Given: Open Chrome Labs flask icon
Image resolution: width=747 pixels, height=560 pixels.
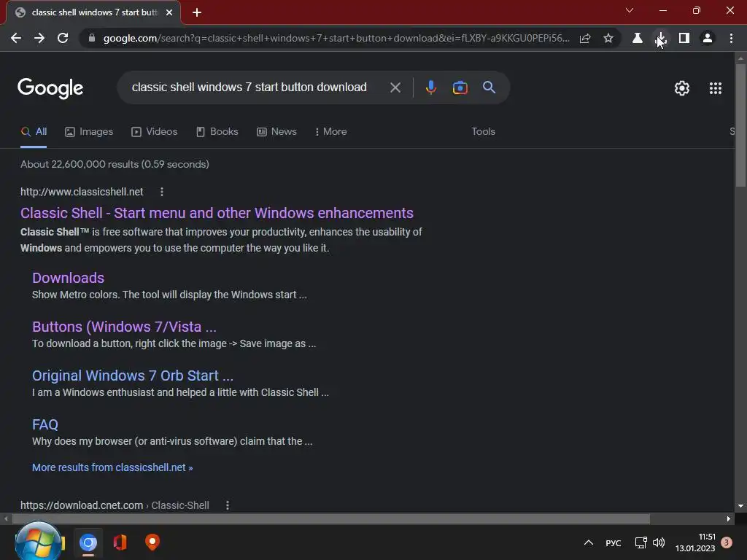Looking at the screenshot, I should tap(637, 38).
